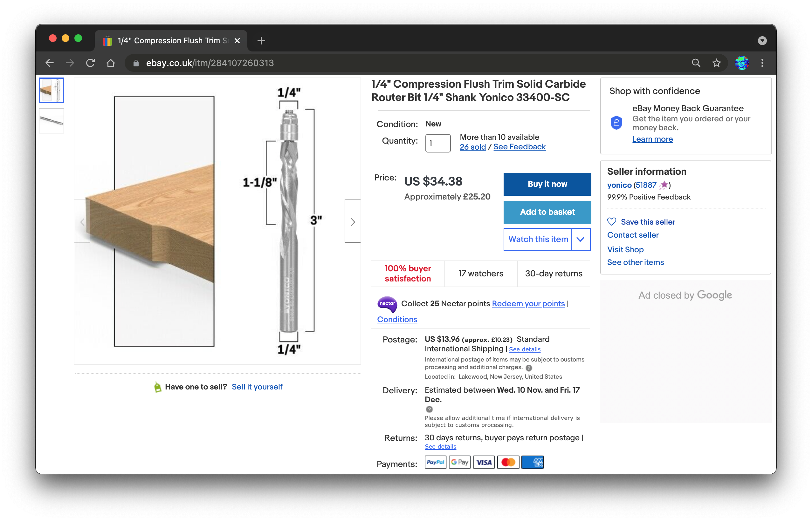812x521 pixels.
Task: Save this seller using the heart toggle
Action: [x=612, y=222]
